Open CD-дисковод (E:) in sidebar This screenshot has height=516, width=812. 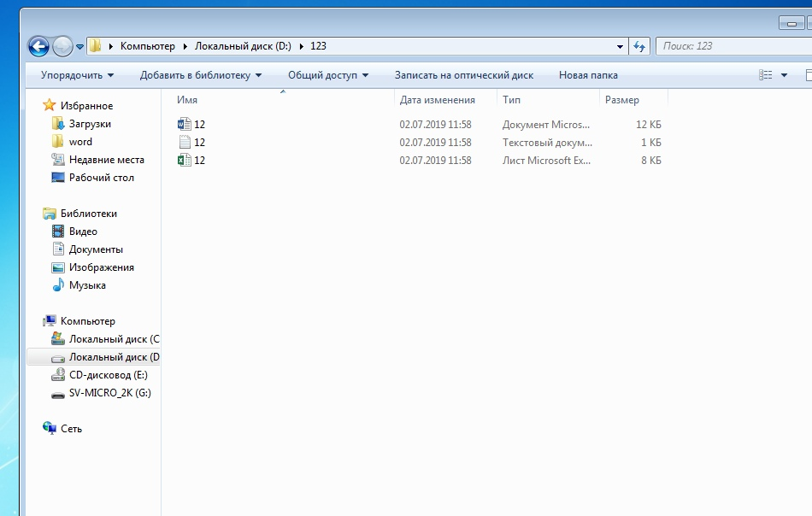(x=109, y=375)
